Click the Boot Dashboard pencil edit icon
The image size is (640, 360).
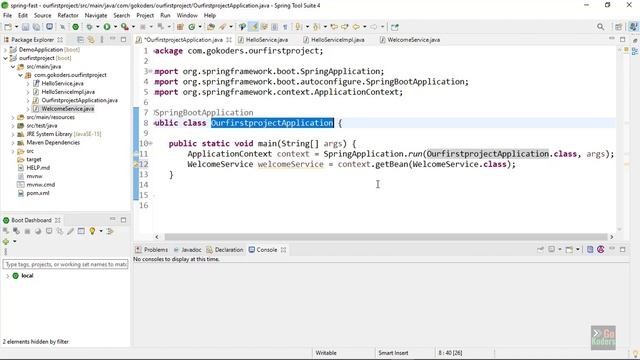[71, 231]
